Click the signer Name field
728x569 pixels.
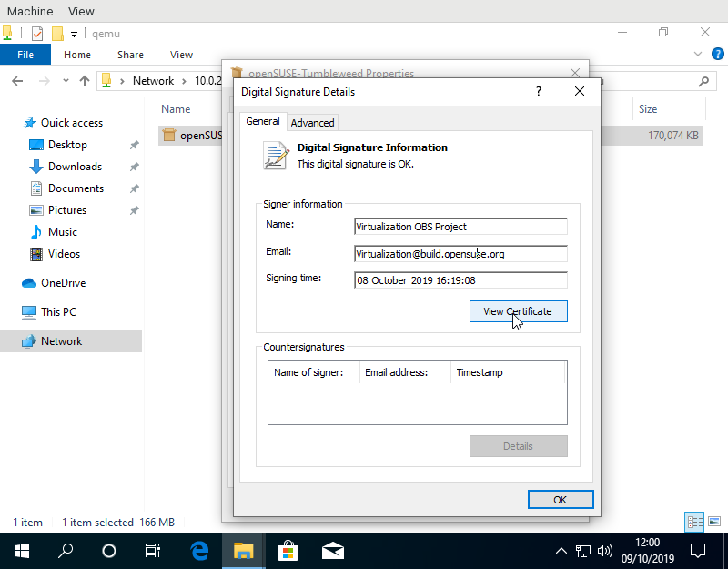(x=460, y=227)
